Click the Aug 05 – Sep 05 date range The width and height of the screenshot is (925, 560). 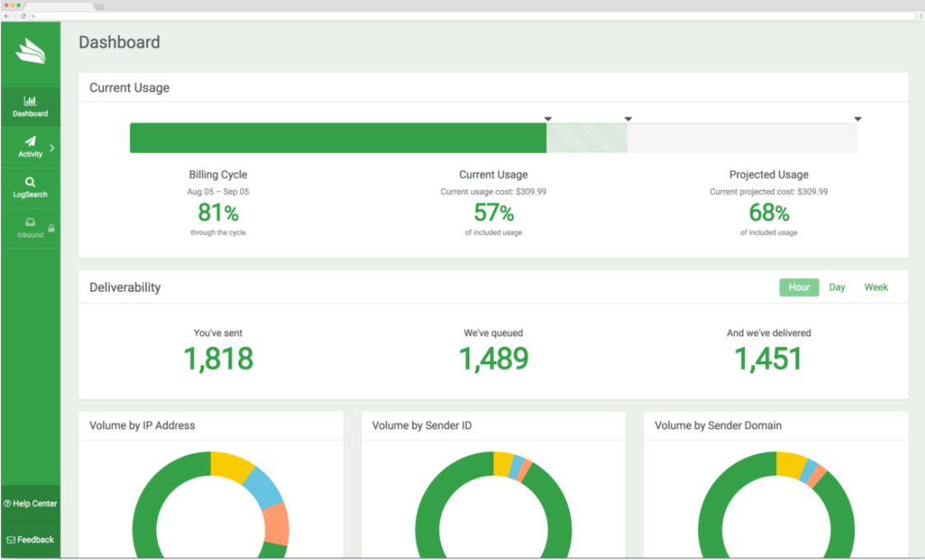click(218, 192)
